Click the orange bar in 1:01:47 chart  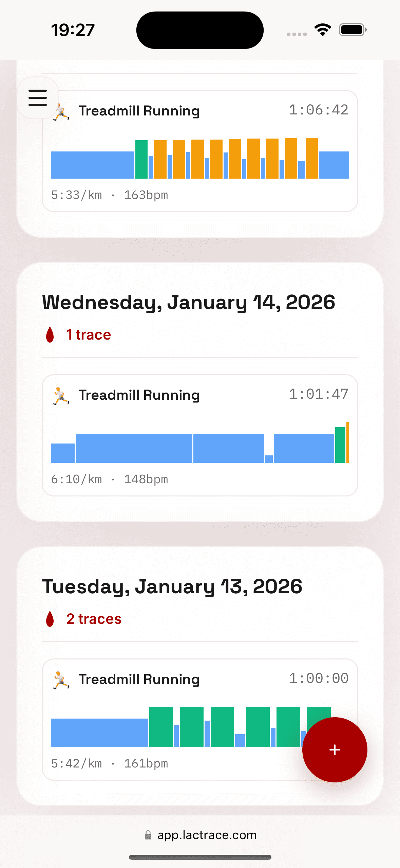tap(348, 442)
